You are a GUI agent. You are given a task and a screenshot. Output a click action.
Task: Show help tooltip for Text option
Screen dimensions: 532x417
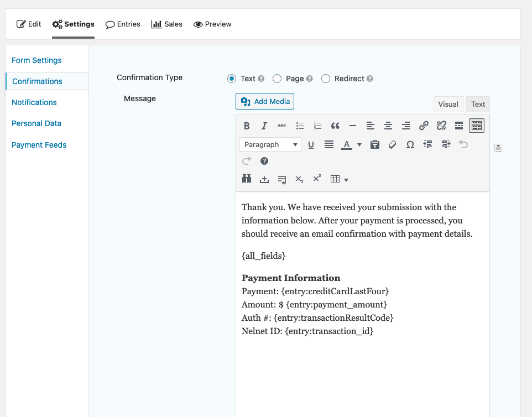click(x=261, y=79)
